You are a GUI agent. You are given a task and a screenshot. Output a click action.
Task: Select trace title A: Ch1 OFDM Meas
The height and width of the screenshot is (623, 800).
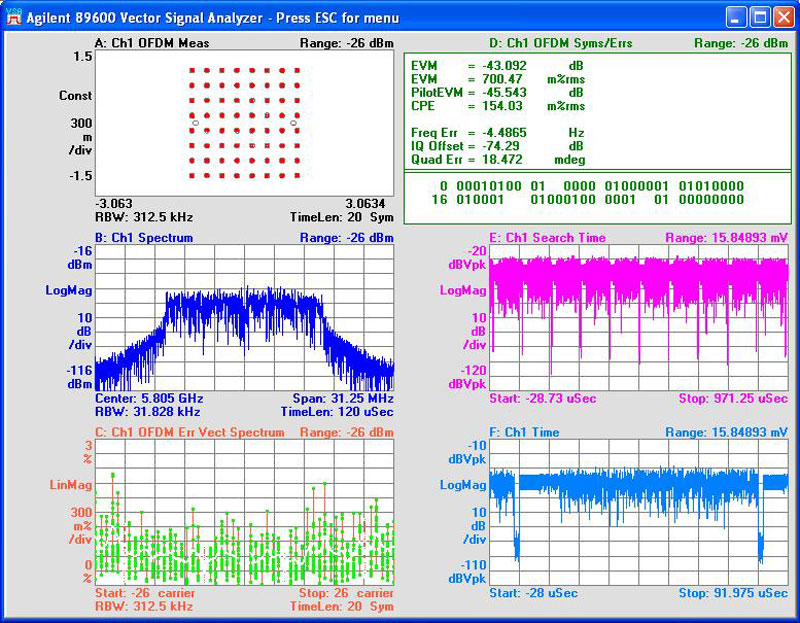point(152,43)
